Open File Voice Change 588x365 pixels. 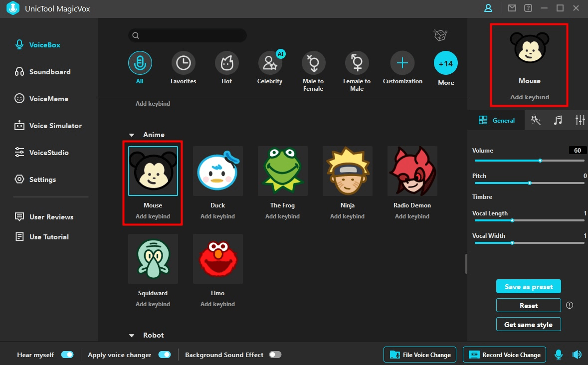point(420,355)
